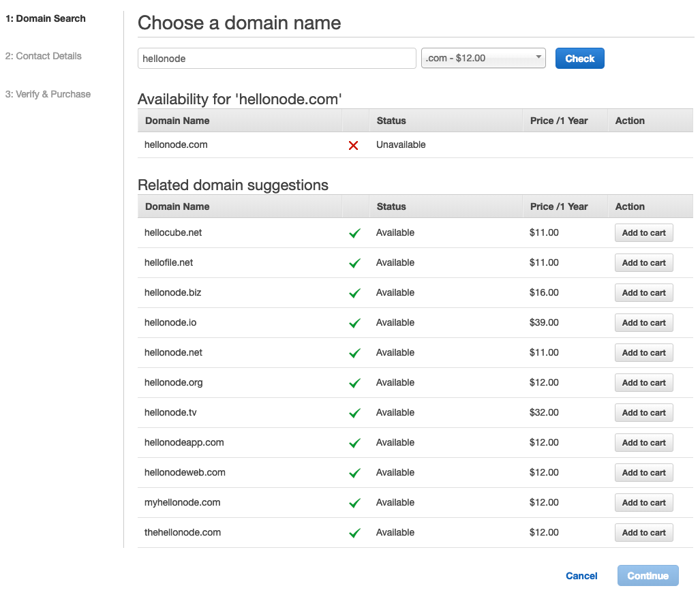The height and width of the screenshot is (599, 700).
Task: Click the green checkmark beside hellonode.io
Action: [x=354, y=322]
